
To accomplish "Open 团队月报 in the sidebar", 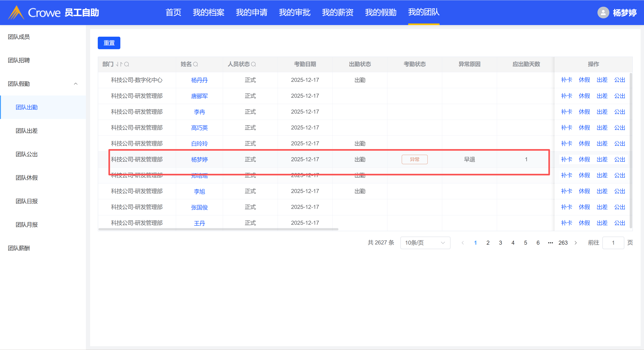I will (x=27, y=225).
